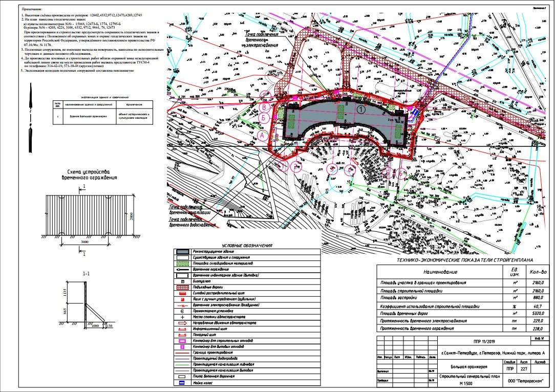Click the 'Большая оранжерея' title block cell
This screenshot has width=555, height=392.
point(469,367)
